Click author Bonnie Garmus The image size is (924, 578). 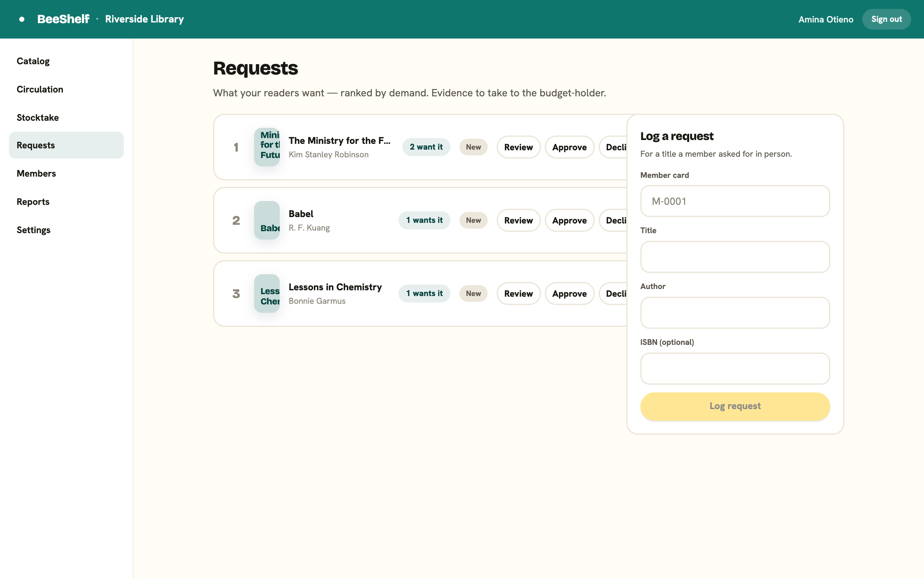pos(317,301)
